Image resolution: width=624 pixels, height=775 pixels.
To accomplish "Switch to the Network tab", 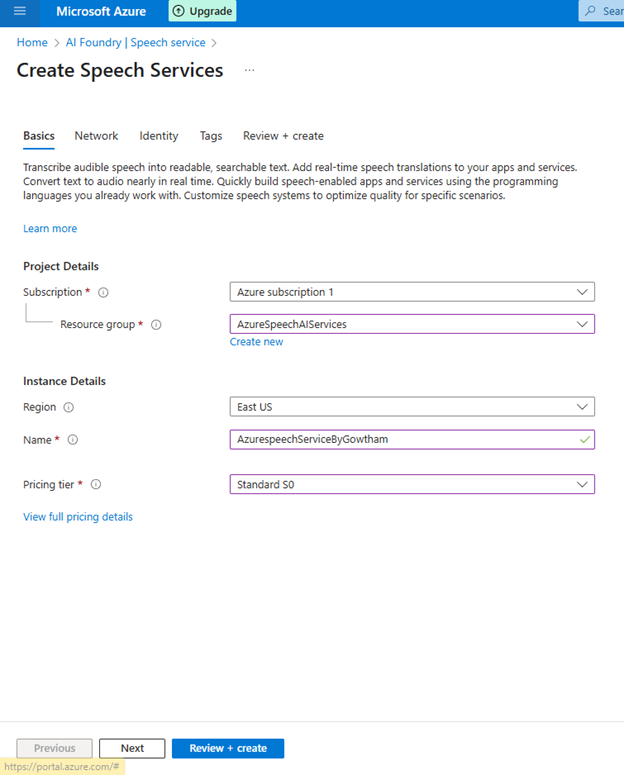I will point(96,136).
